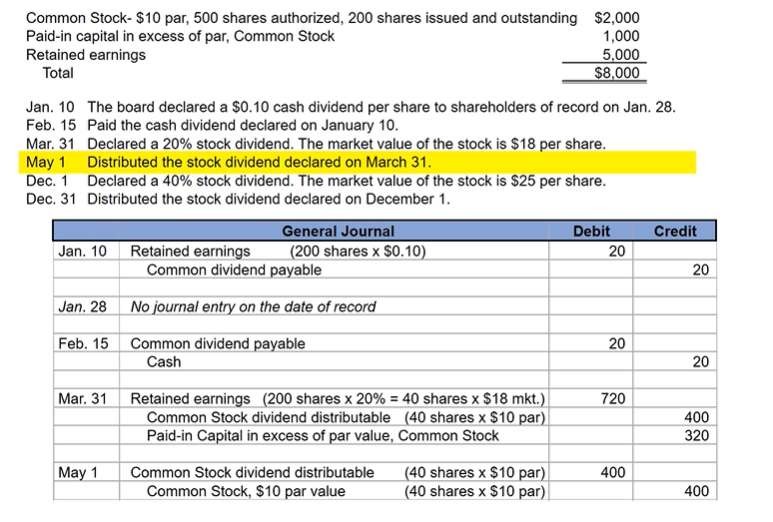773x522 pixels.
Task: Click the Dec. 1 40% stock dividend line
Action: point(345,181)
